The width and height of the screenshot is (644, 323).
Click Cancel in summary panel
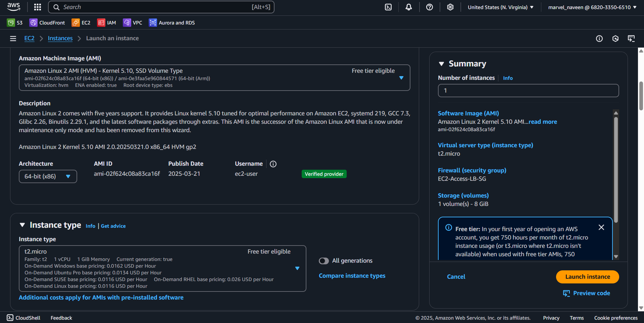pos(456,277)
